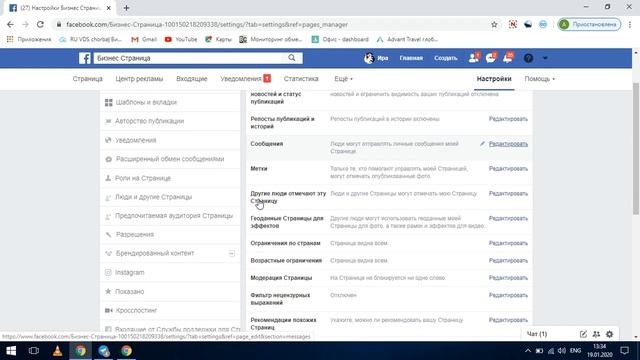This screenshot has width=640, height=360.
Task: Select Роли на Странице sidebar item
Action: (170, 178)
